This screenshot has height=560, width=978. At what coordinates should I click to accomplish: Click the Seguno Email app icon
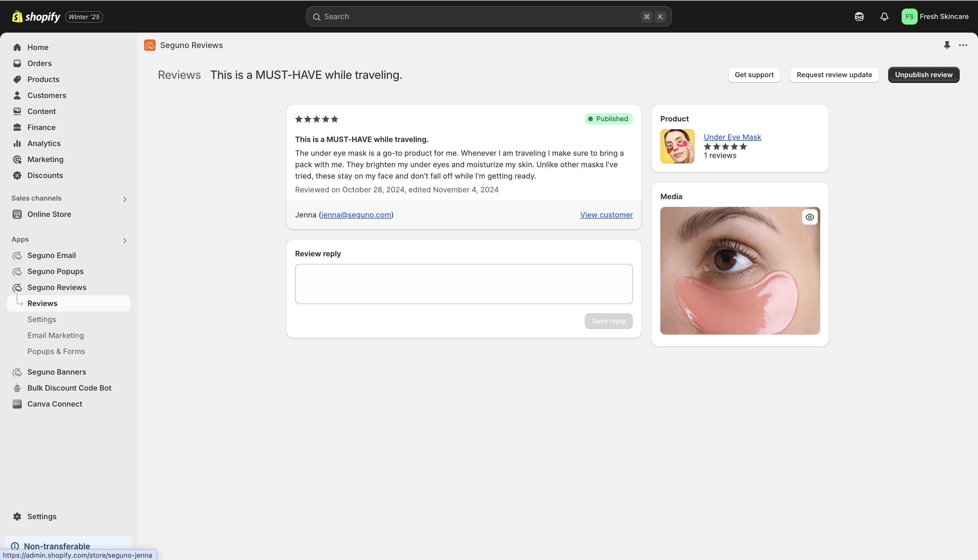tap(17, 255)
